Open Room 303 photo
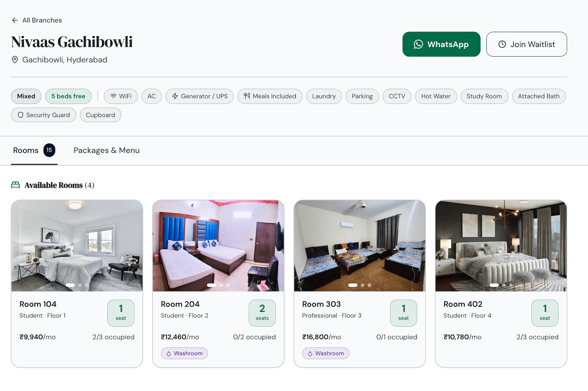Viewport: 588px width, 391px height. (360, 245)
